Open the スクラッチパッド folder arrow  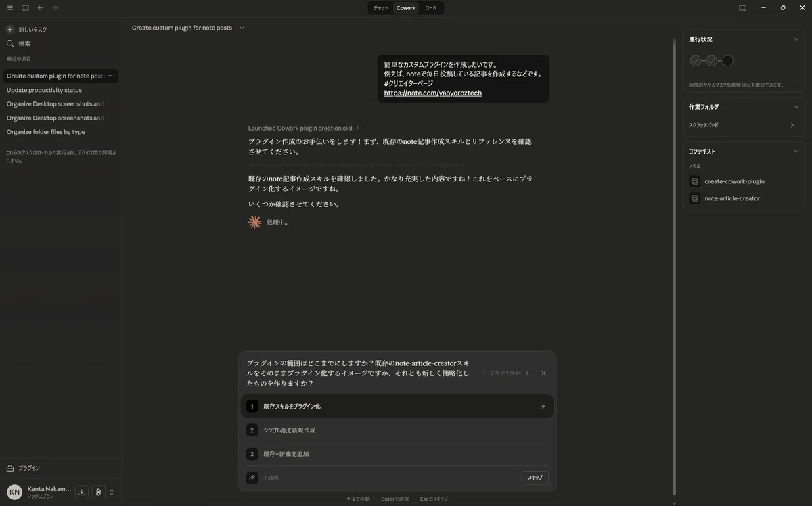(x=792, y=125)
